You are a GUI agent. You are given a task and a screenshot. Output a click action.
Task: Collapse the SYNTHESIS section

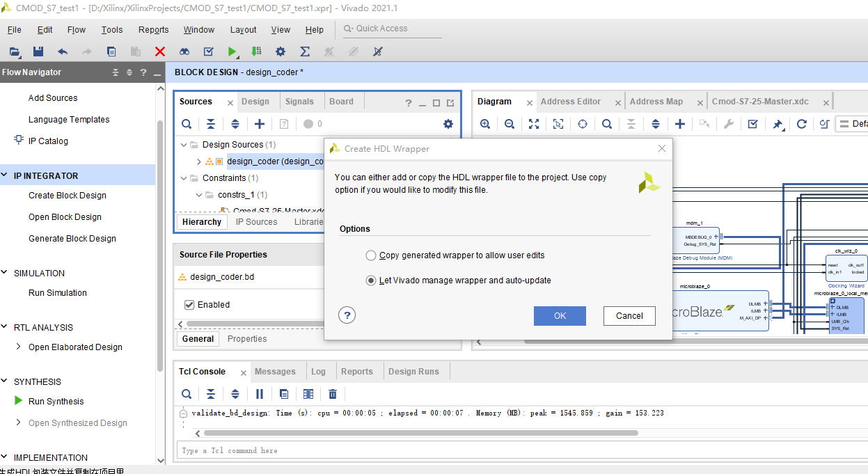(x=5, y=381)
